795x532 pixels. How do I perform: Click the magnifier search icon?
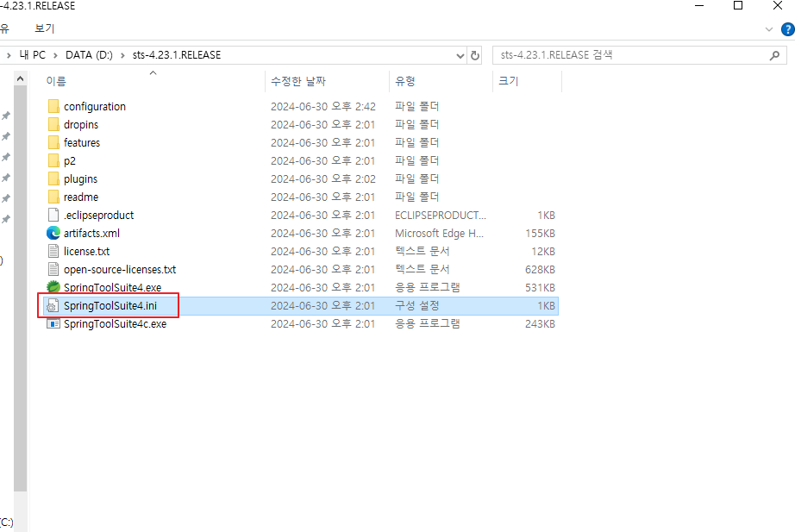tap(774, 55)
